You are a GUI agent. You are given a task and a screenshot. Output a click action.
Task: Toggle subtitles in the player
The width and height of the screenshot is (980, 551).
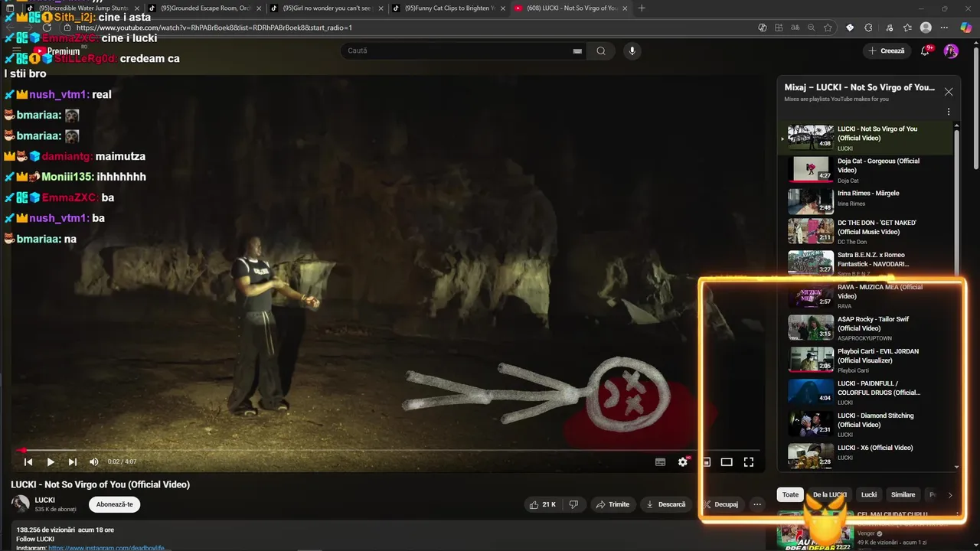click(x=661, y=461)
